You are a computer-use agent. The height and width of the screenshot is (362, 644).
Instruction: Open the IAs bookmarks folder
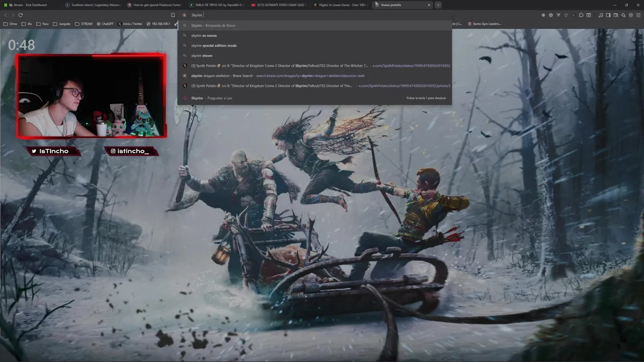pos(27,24)
